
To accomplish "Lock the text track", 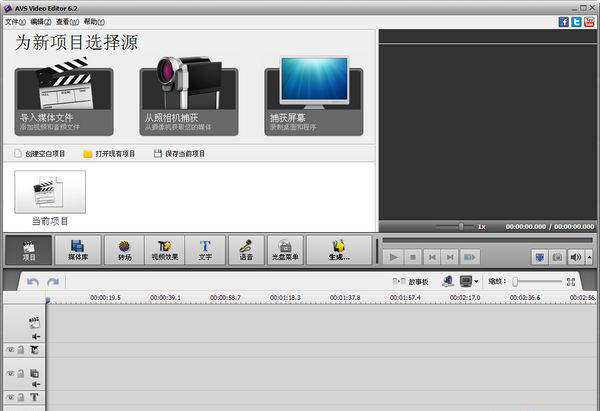I will click(x=21, y=397).
